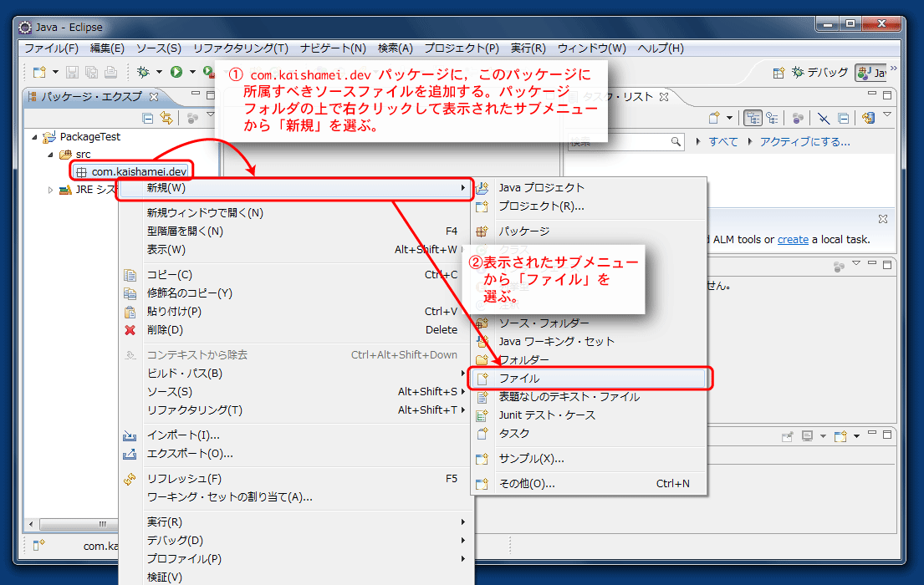Click the Synchronize Changed icon in Task List

tap(868, 118)
